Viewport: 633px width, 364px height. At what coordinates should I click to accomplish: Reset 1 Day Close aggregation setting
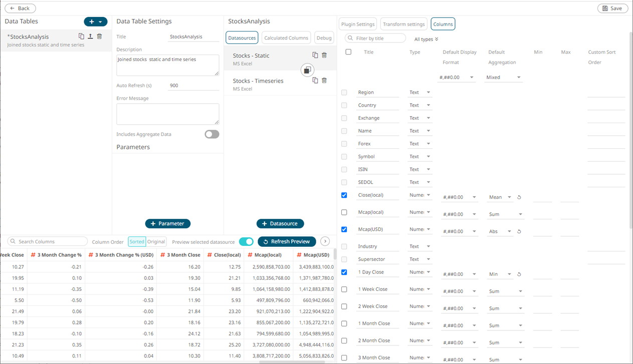(519, 274)
